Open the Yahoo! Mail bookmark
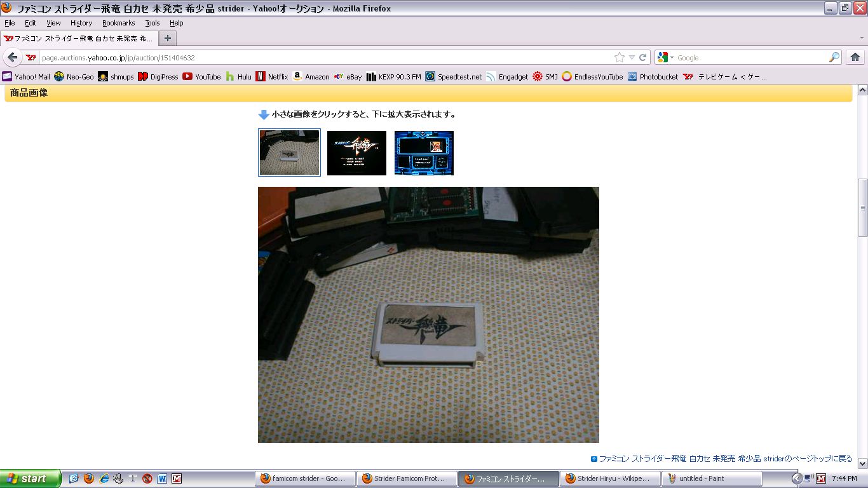 (x=26, y=77)
